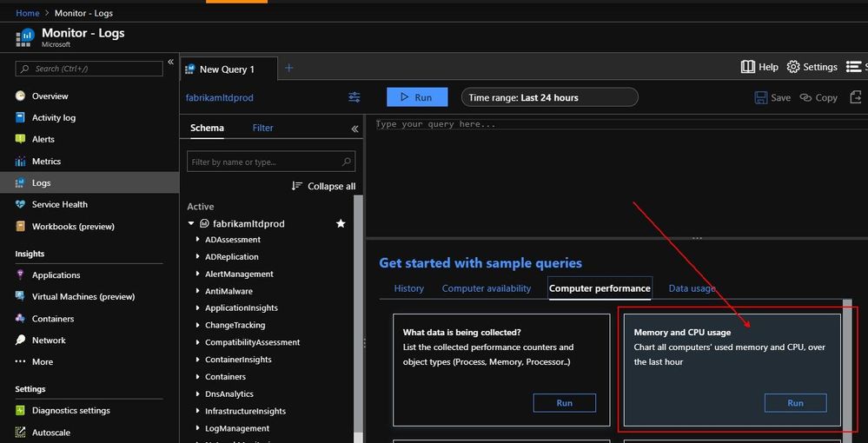Screen dimensions: 868x443
Task: Click Collapse all in schema pane
Action: pos(324,186)
